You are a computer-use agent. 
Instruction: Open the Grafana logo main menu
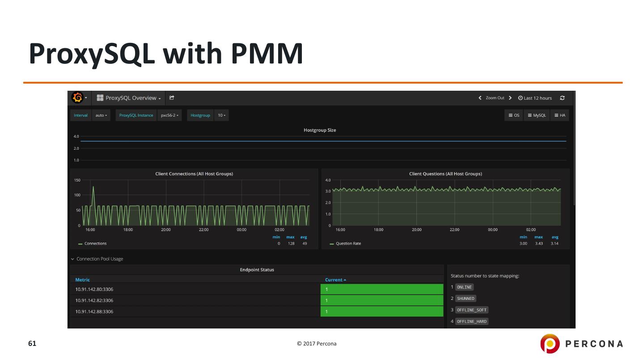pyautogui.click(x=80, y=98)
